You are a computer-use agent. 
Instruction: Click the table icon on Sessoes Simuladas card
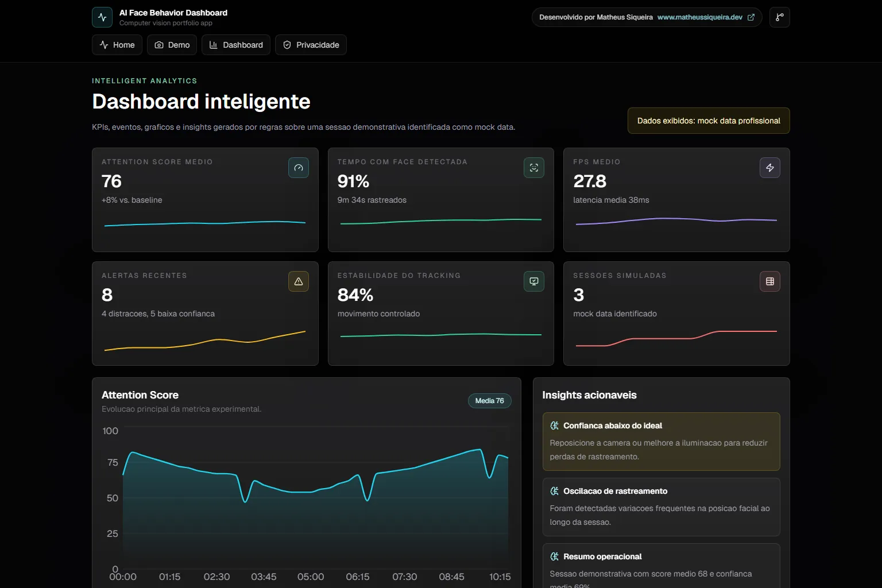(770, 281)
